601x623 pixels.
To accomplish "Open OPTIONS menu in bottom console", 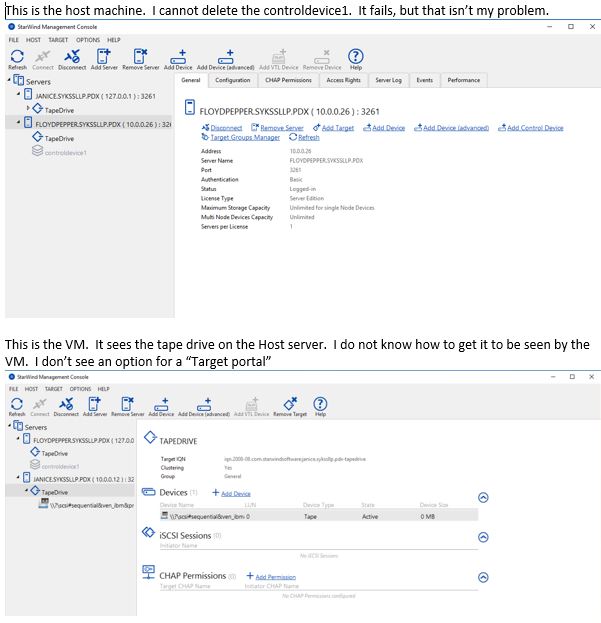I will pyautogui.click(x=80, y=389).
